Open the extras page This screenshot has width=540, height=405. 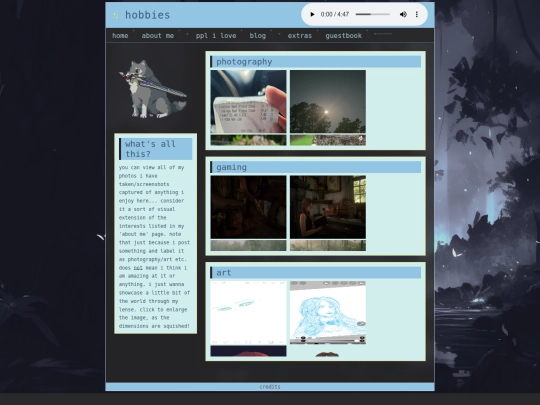coord(300,35)
